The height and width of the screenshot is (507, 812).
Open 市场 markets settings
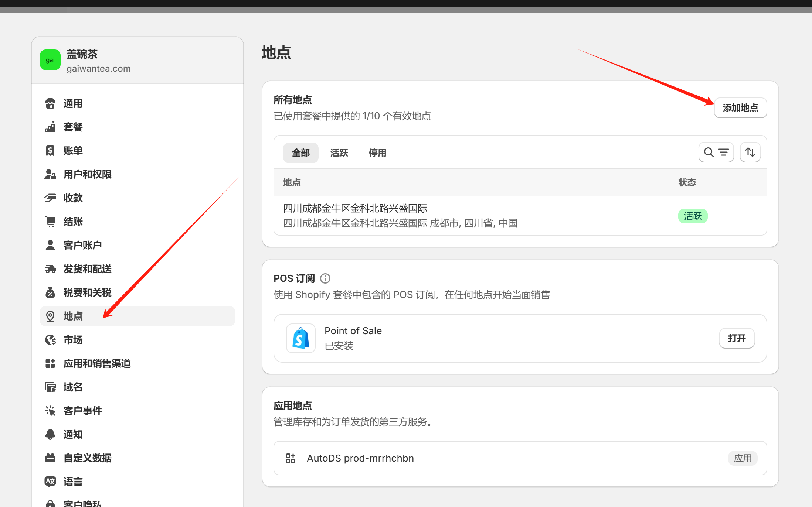coord(73,340)
